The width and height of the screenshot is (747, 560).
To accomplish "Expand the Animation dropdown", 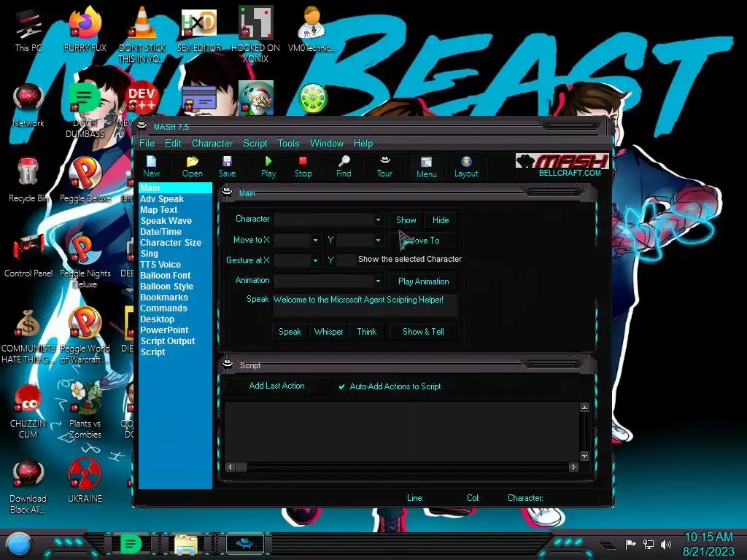I will 378,281.
